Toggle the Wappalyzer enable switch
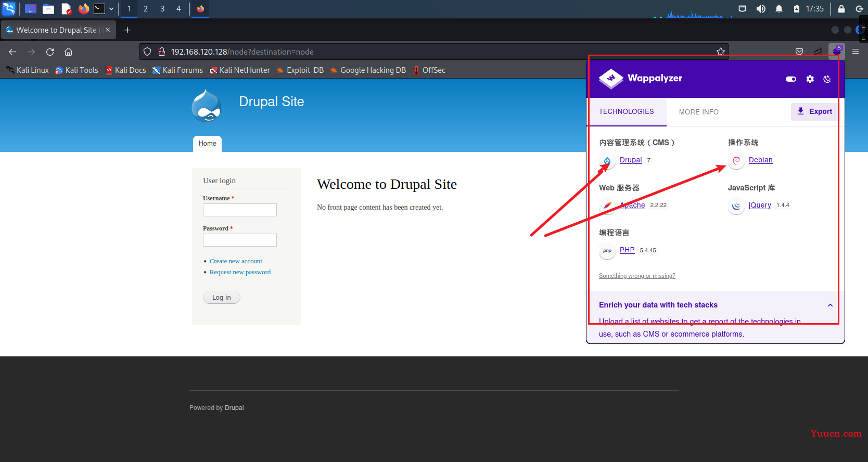The image size is (868, 462). coord(791,79)
